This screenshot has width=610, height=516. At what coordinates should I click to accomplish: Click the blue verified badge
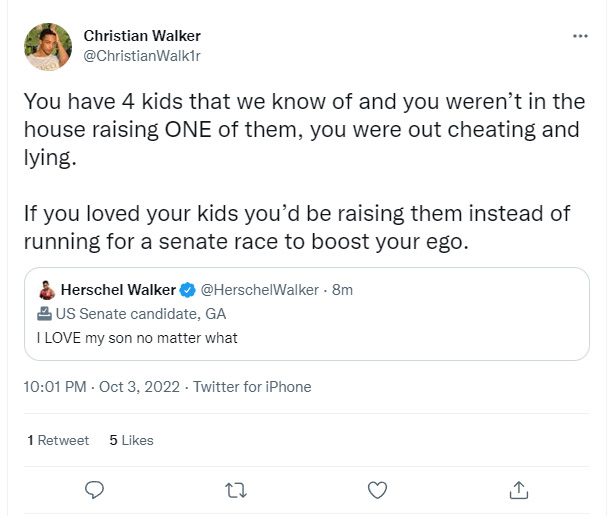click(x=187, y=291)
